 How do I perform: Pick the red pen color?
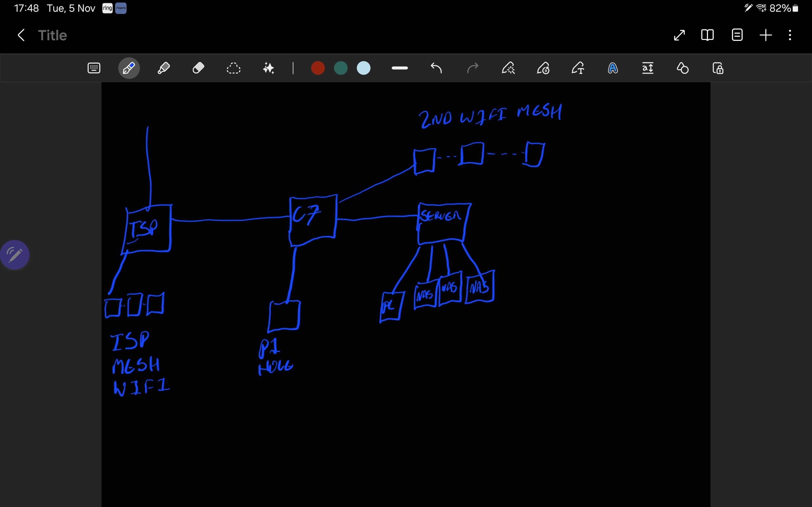(318, 68)
